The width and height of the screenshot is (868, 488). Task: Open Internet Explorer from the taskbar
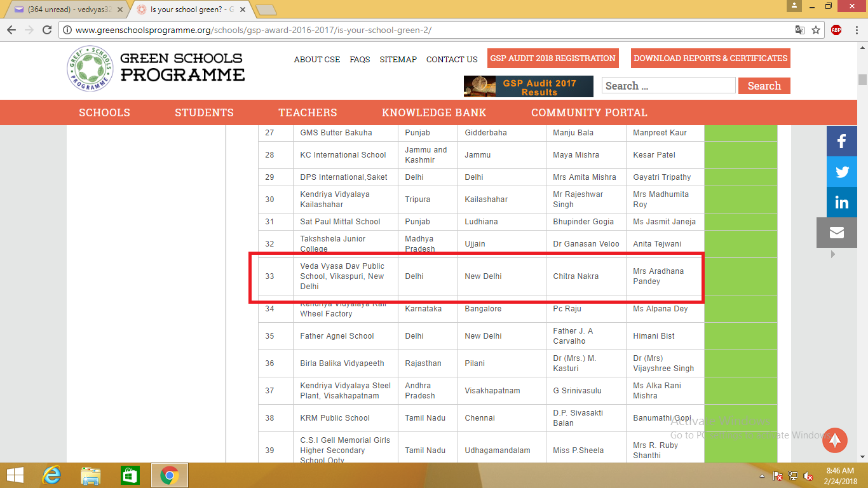[x=51, y=475]
